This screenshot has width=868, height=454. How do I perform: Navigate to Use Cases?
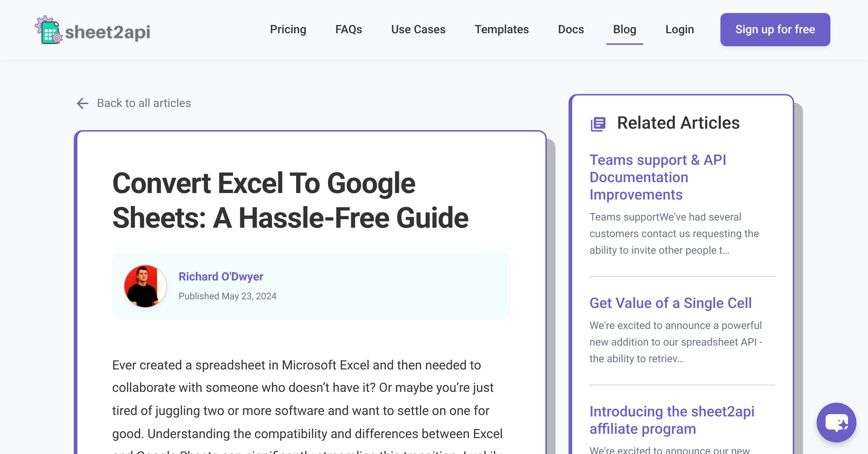point(418,29)
